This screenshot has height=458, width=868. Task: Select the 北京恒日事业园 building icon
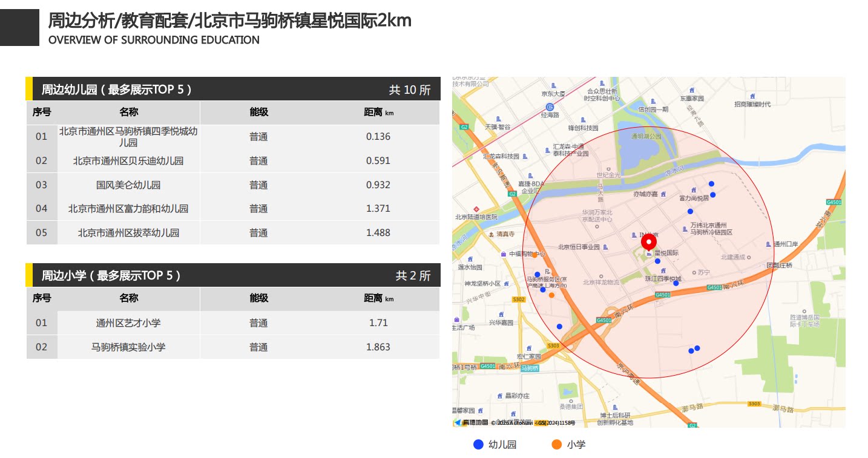tap(605, 247)
